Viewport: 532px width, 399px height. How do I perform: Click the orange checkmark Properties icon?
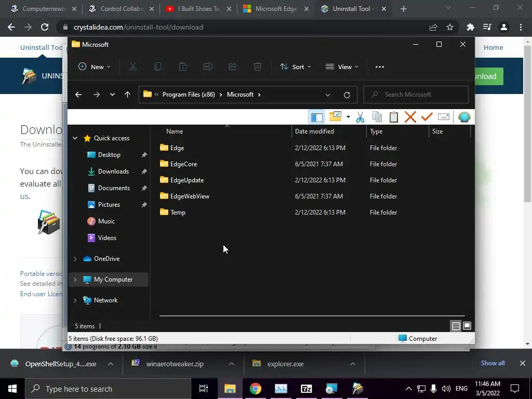(x=427, y=117)
